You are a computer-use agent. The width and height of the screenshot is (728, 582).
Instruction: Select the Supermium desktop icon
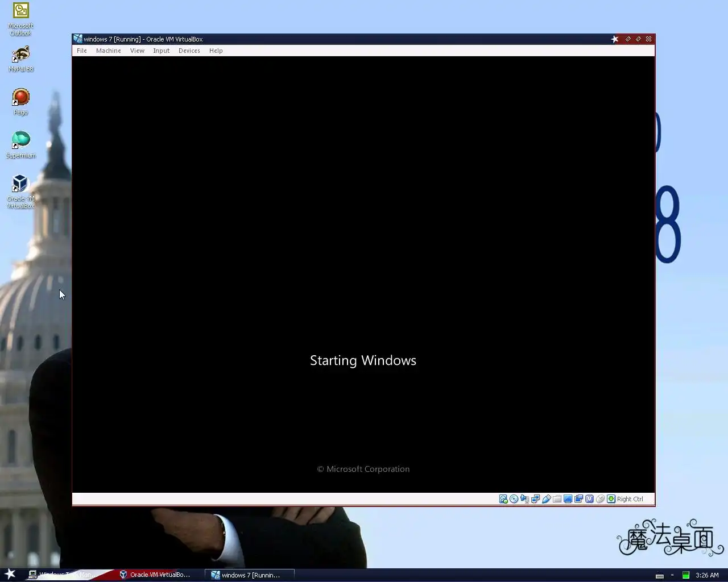[20, 145]
